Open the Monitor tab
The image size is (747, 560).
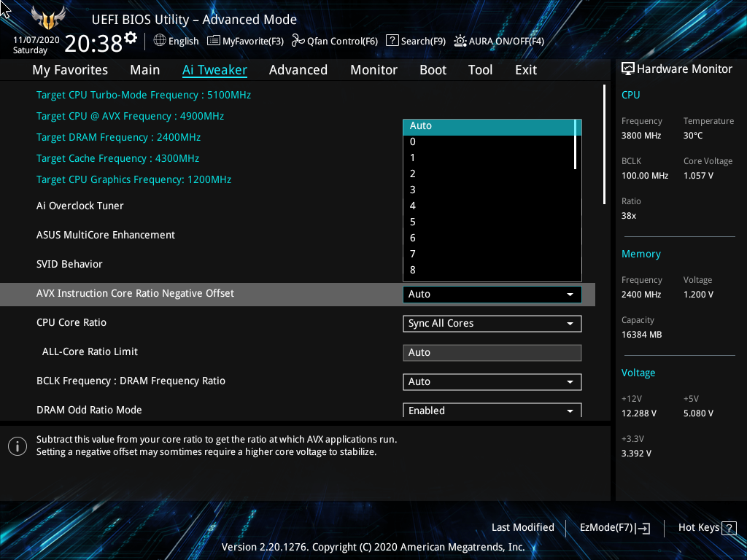point(374,70)
